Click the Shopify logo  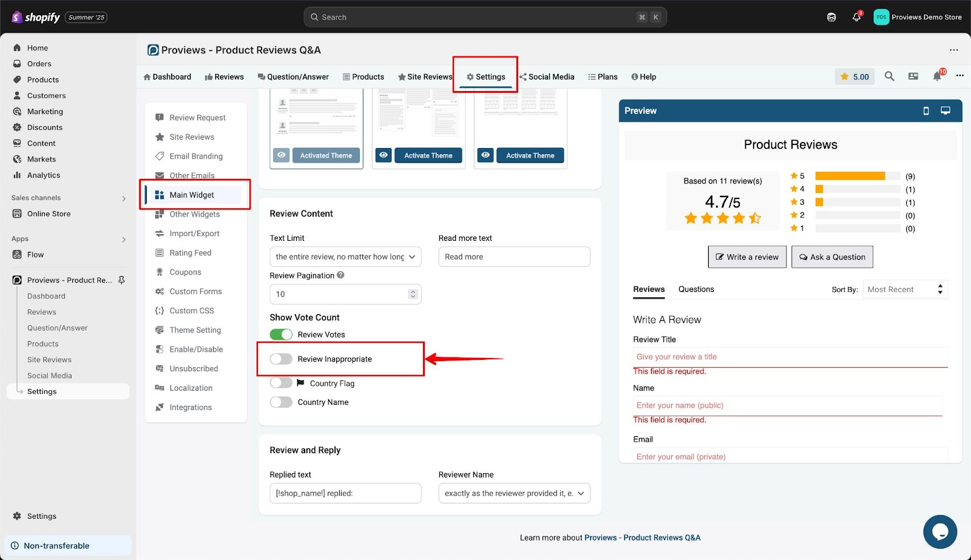pyautogui.click(x=36, y=17)
